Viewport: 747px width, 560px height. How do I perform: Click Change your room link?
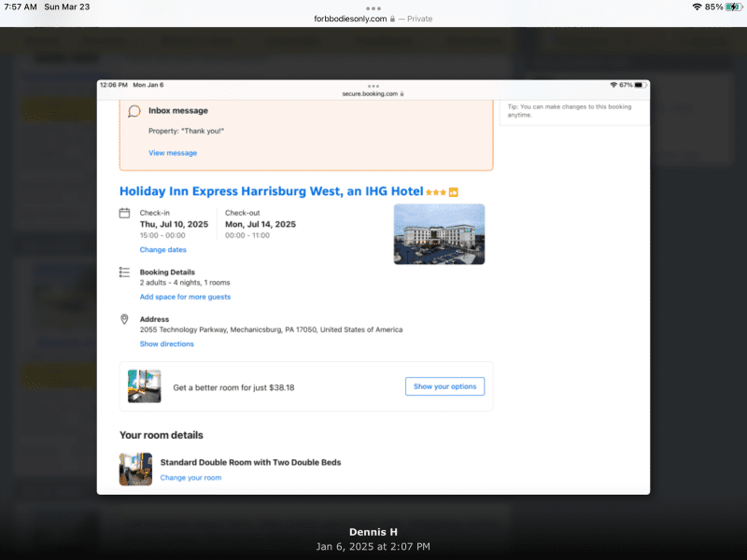(190, 478)
